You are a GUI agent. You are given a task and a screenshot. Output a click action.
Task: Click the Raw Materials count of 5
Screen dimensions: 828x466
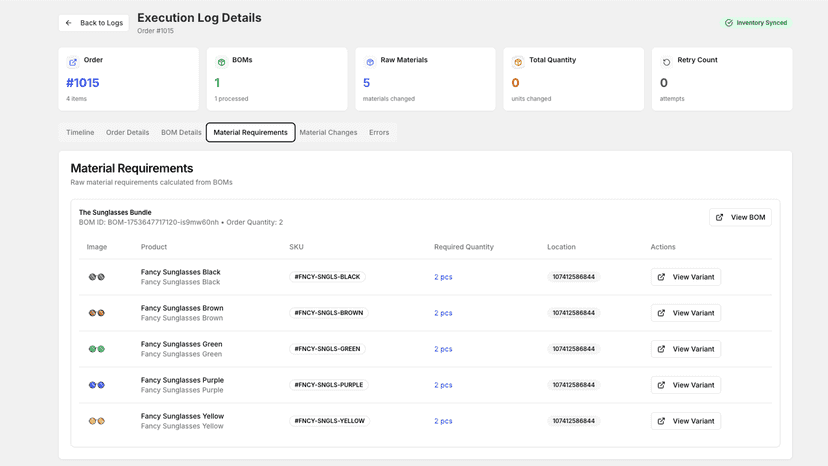[x=366, y=83]
